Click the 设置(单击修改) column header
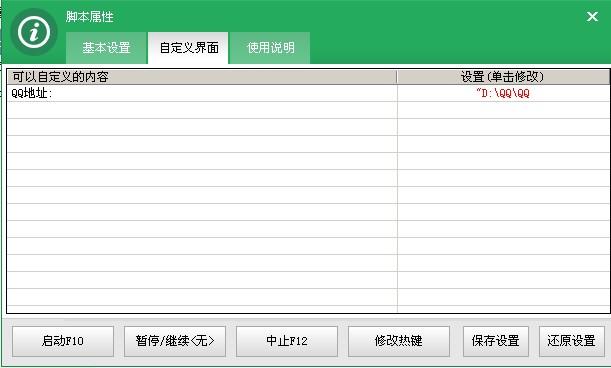611x368 pixels. pyautogui.click(x=503, y=77)
